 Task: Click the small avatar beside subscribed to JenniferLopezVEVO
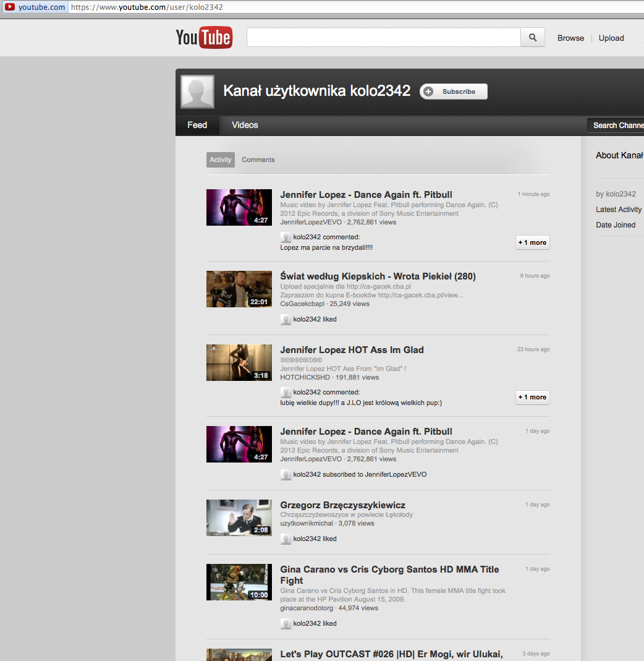(x=286, y=475)
